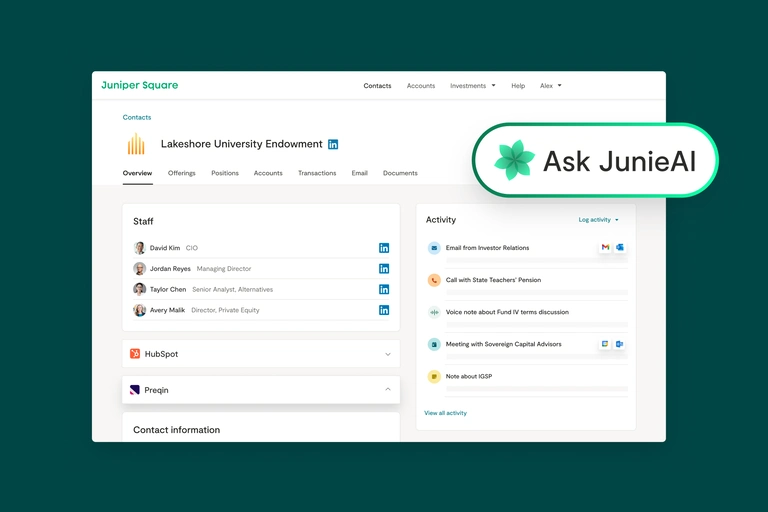Click the email envelope activity icon
The height and width of the screenshot is (512, 768).
coord(434,248)
